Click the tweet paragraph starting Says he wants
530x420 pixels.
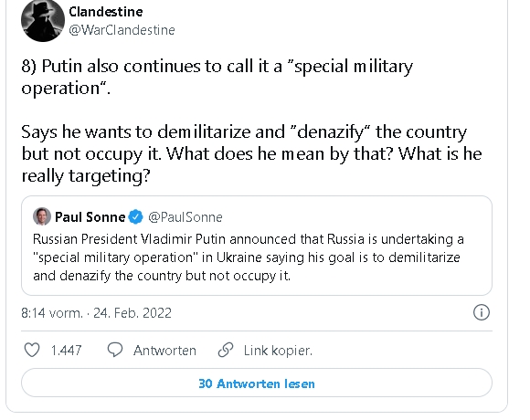(x=251, y=154)
